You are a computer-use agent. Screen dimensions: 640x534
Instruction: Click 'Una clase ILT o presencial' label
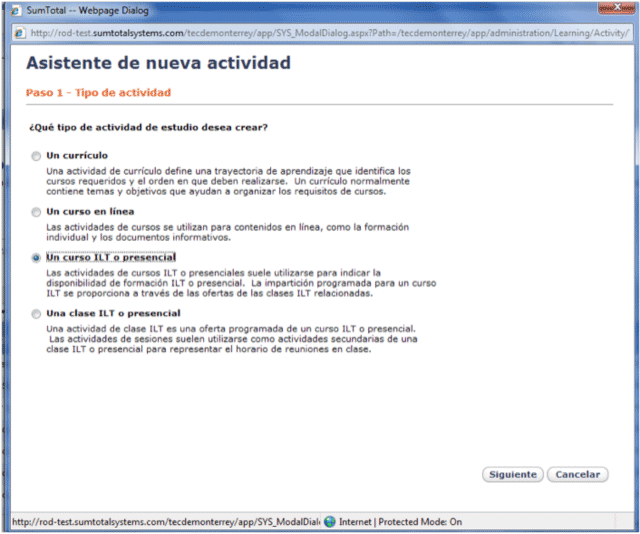113,313
